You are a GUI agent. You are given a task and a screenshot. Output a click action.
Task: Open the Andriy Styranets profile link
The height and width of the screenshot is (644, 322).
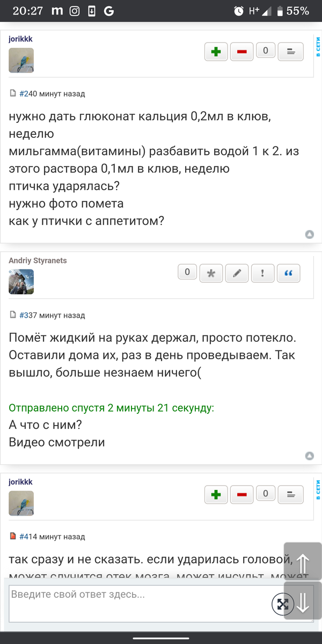(x=38, y=260)
